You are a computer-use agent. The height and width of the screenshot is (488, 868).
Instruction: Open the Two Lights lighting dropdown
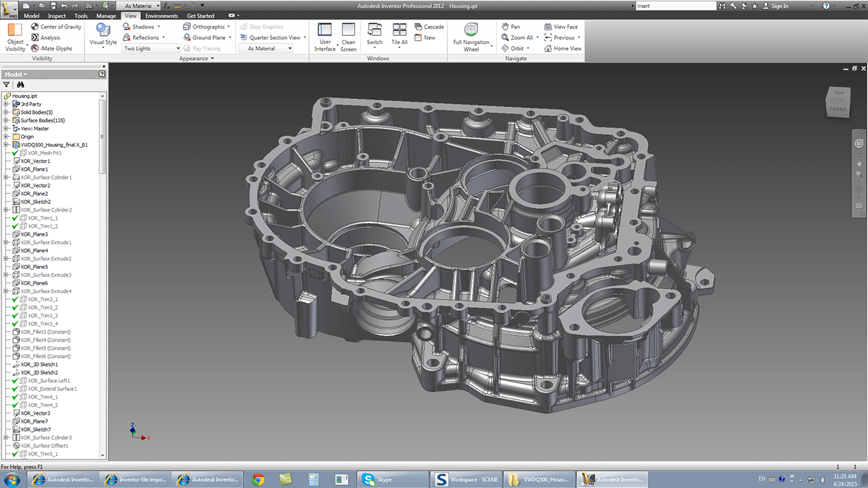[151, 49]
